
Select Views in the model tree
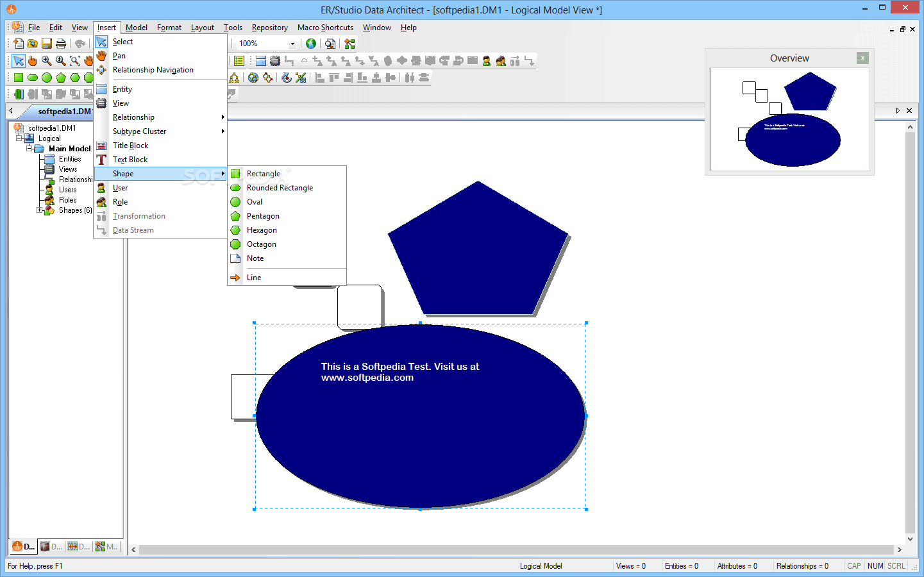tap(68, 169)
